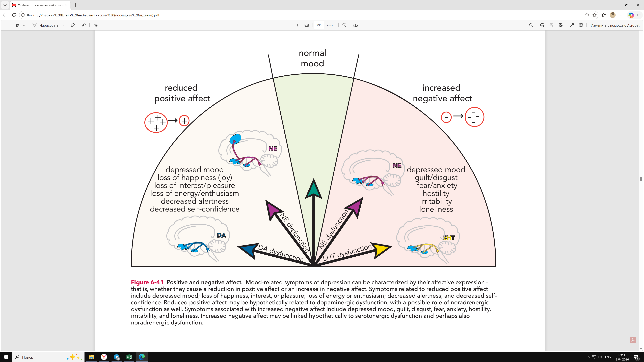The height and width of the screenshot is (362, 644).
Task: Click the scrollbar down arrow
Action: (641, 349)
